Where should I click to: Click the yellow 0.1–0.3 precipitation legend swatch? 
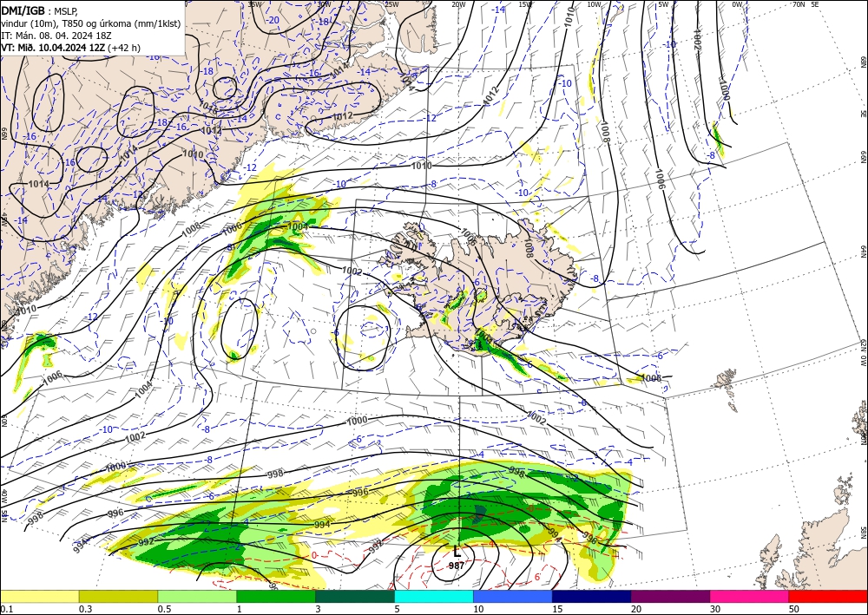click(x=39, y=596)
